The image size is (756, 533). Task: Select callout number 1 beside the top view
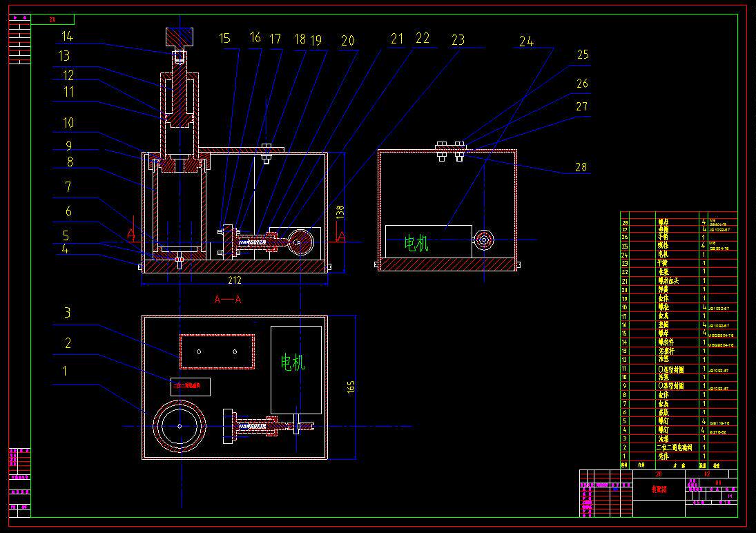pos(65,371)
